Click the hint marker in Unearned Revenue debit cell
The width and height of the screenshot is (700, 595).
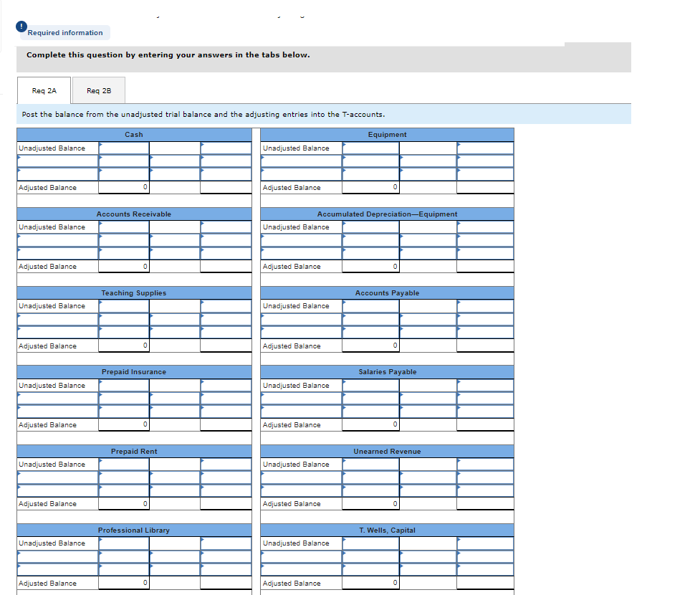(345, 460)
